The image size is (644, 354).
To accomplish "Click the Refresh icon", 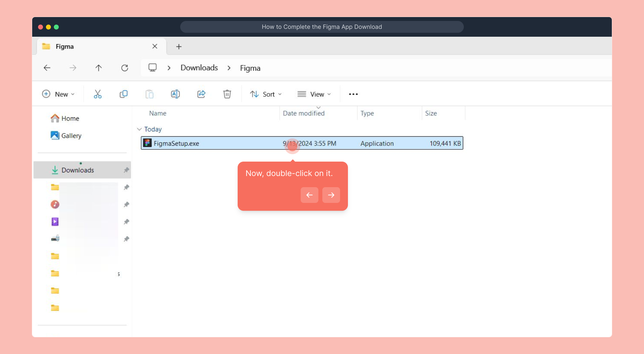I will click(x=124, y=68).
